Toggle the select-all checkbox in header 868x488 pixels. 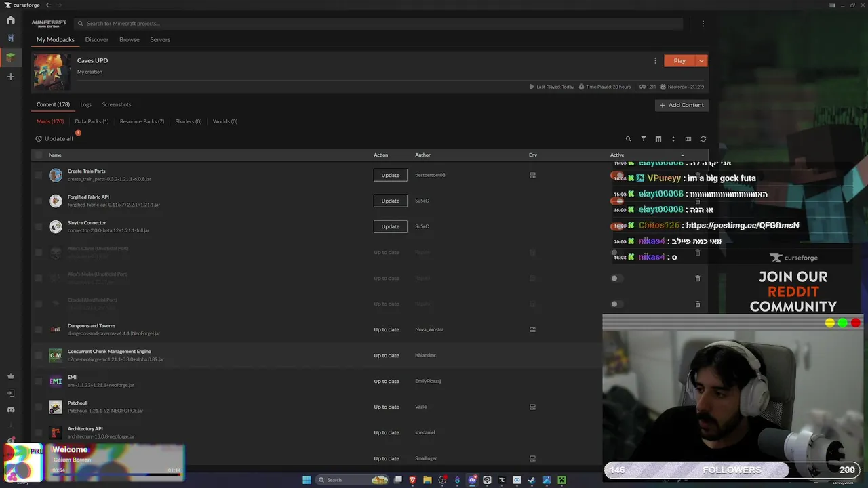[x=39, y=155]
